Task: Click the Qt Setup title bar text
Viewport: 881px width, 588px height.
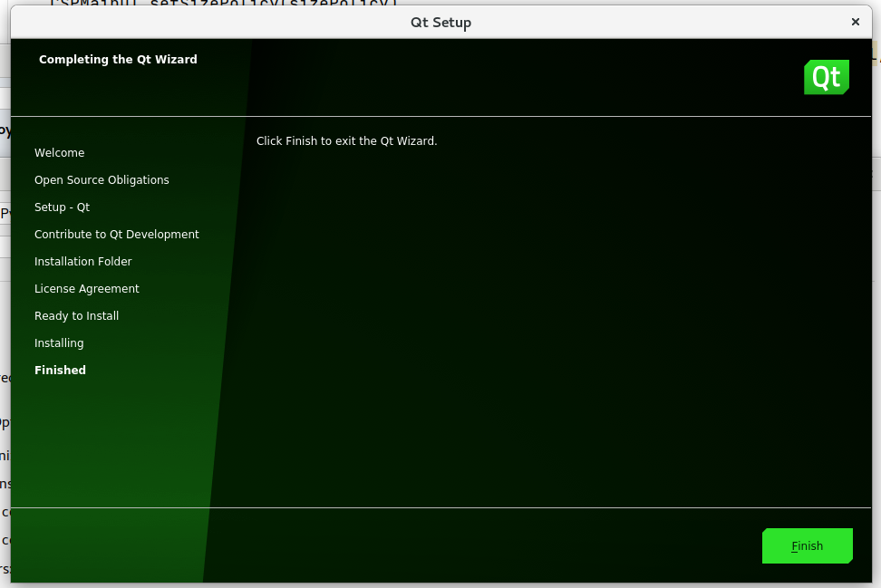Action: pyautogui.click(x=440, y=22)
